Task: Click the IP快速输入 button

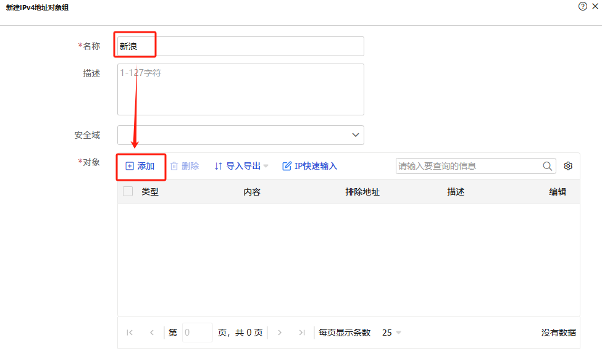Action: (x=310, y=166)
